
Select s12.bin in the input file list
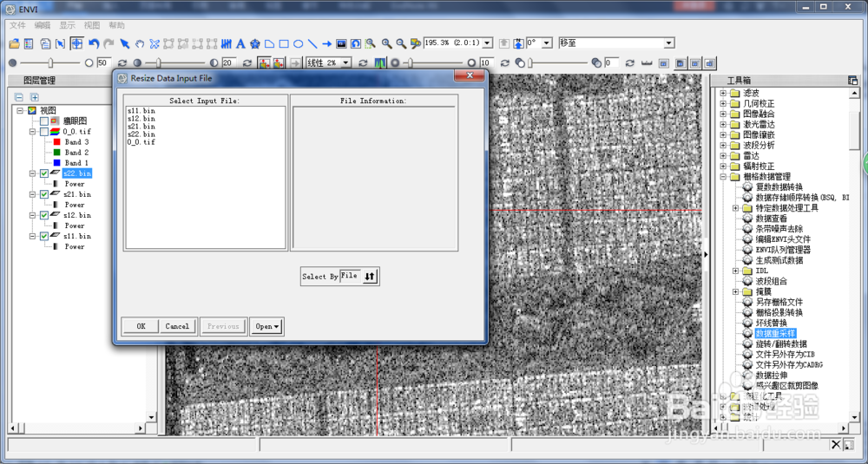[x=141, y=119]
